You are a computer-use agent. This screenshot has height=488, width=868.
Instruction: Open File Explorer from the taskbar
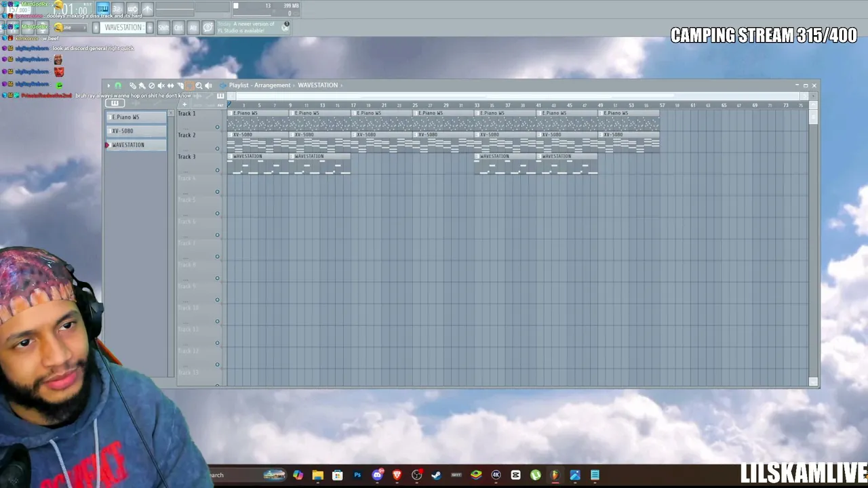click(x=317, y=475)
